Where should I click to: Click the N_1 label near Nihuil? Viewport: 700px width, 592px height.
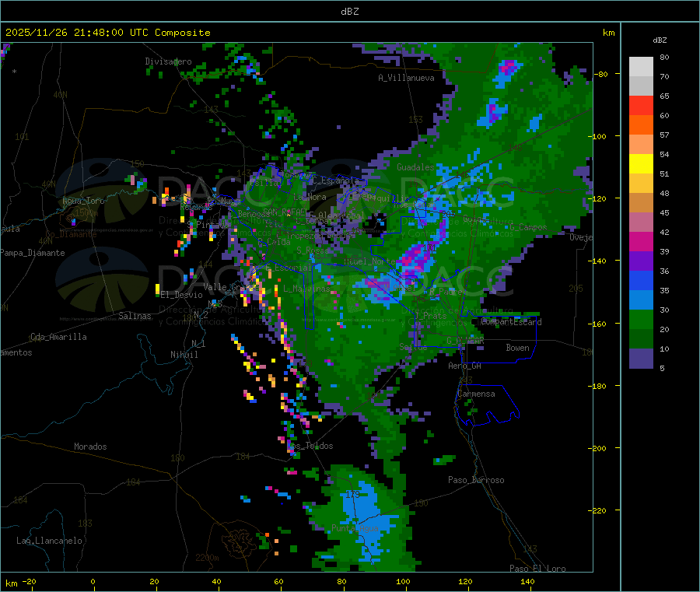(x=198, y=343)
